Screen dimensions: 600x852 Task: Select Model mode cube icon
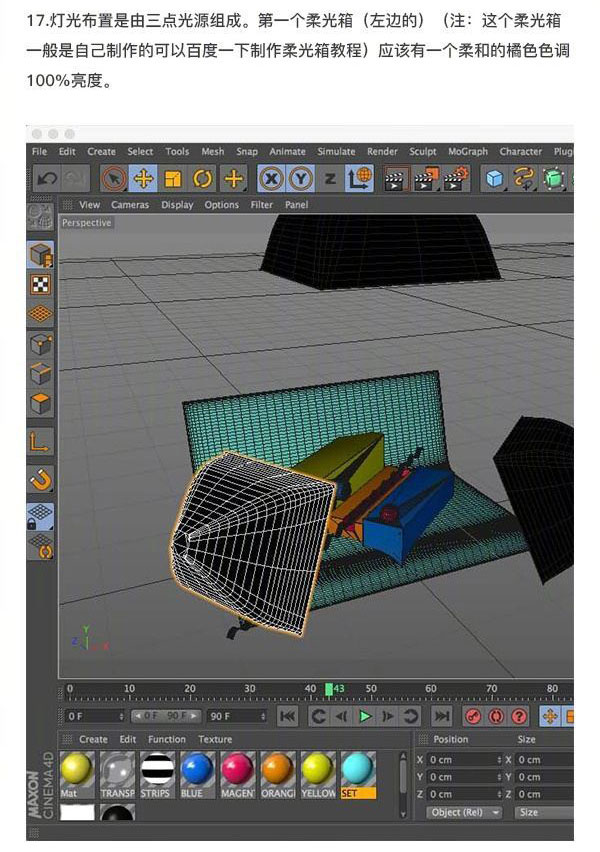[41, 254]
